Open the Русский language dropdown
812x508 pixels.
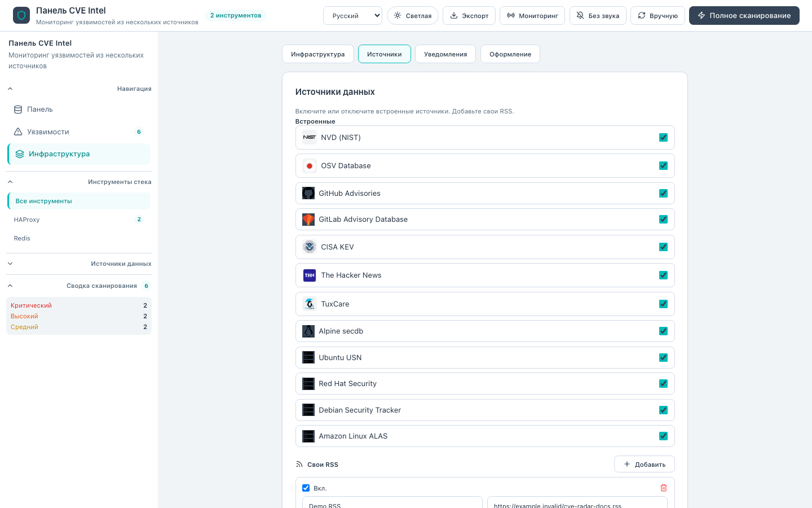point(352,15)
